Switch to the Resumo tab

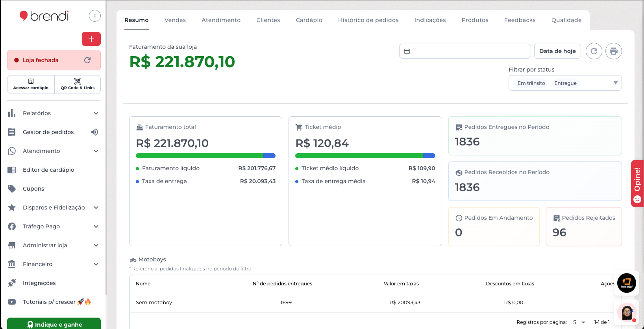point(137,20)
